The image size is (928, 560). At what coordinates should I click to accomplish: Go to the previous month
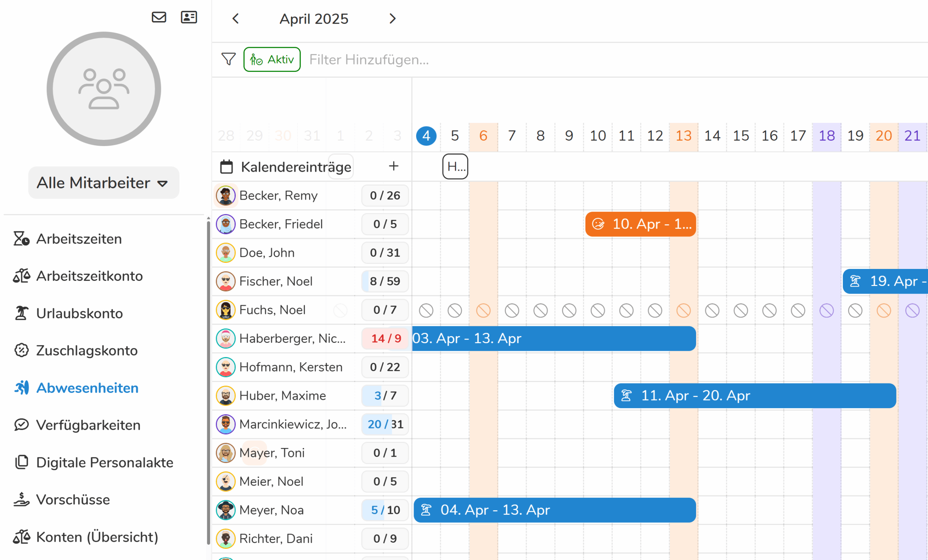coord(236,19)
